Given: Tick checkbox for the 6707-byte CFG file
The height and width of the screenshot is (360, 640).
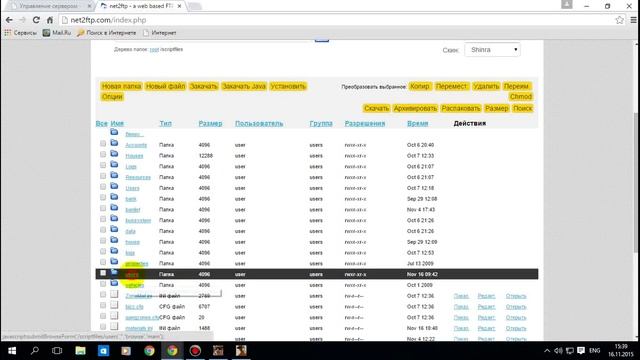Looking at the screenshot, I should click(x=103, y=305).
